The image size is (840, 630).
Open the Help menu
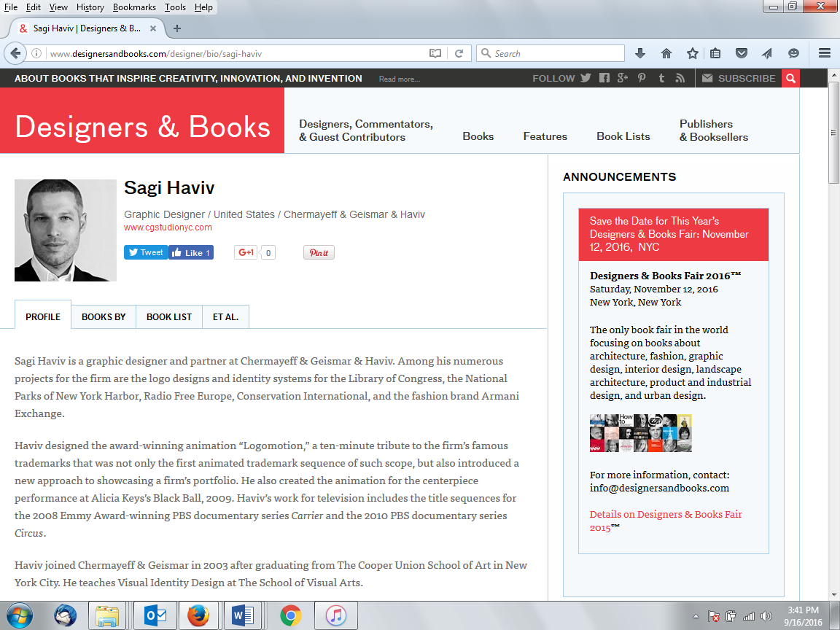point(203,7)
